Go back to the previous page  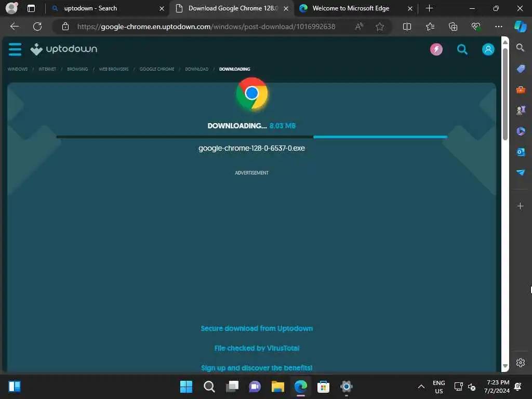(14, 26)
